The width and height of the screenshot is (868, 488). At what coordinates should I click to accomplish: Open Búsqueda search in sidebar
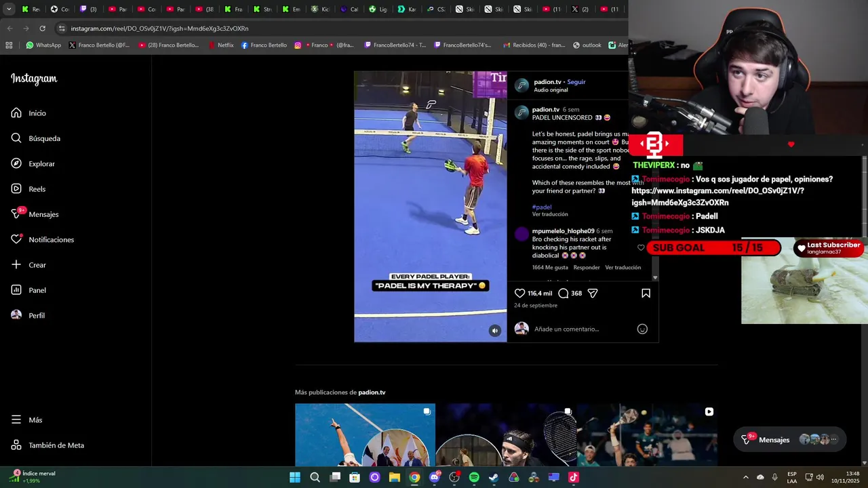(x=36, y=138)
